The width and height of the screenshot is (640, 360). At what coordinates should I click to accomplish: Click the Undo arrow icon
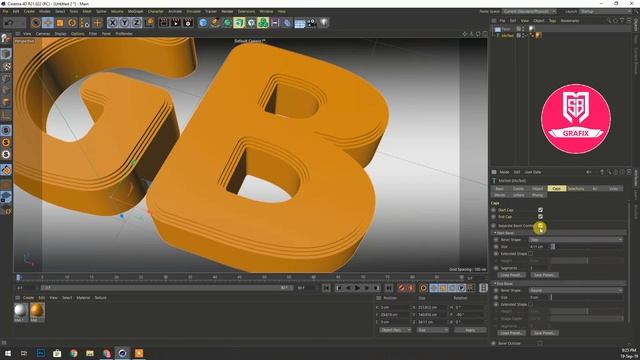[x=10, y=23]
